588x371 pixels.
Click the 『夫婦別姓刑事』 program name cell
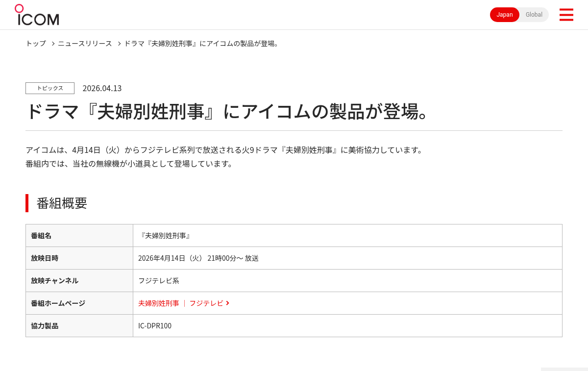click(x=347, y=236)
